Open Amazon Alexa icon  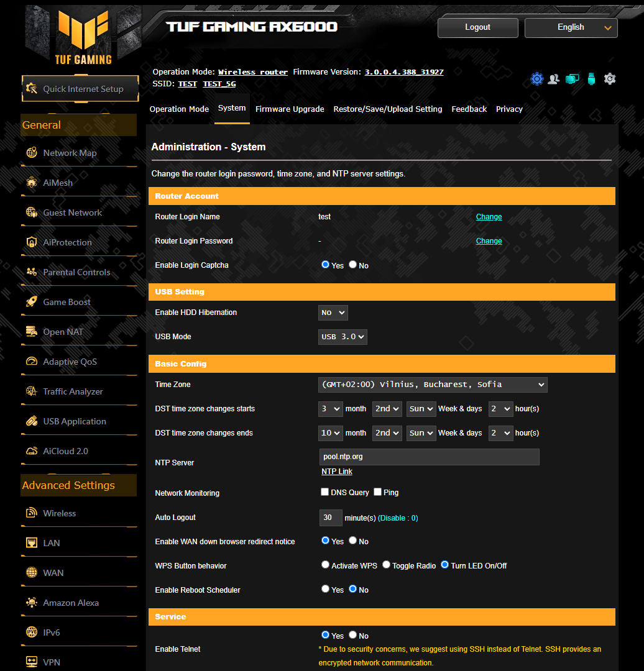tap(32, 603)
